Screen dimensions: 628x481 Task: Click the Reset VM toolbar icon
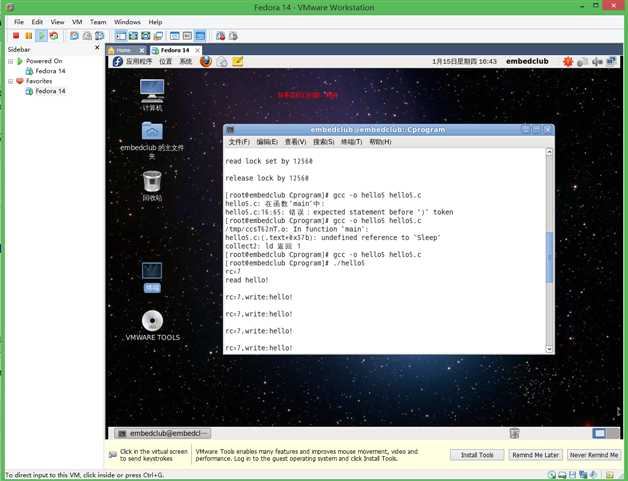point(54,36)
